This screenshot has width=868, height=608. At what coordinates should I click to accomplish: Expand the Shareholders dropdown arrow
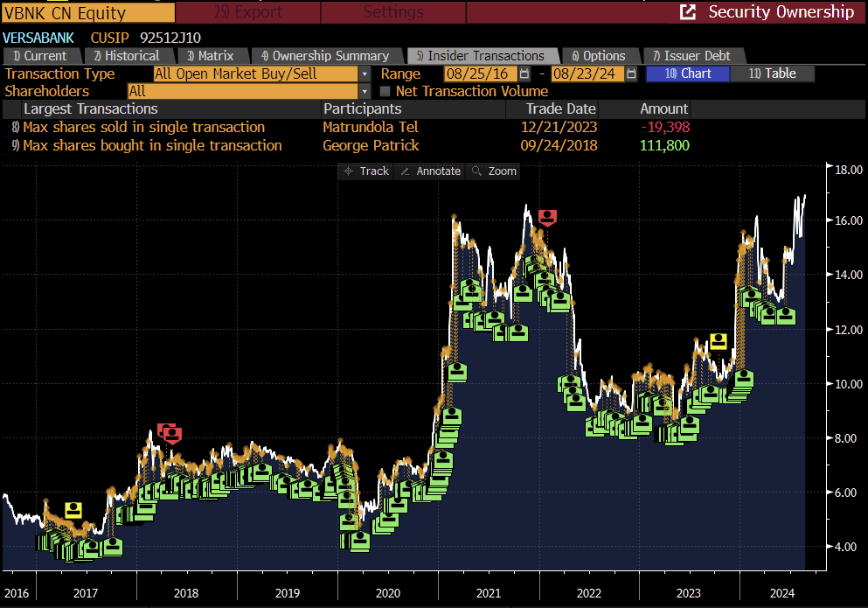(365, 92)
